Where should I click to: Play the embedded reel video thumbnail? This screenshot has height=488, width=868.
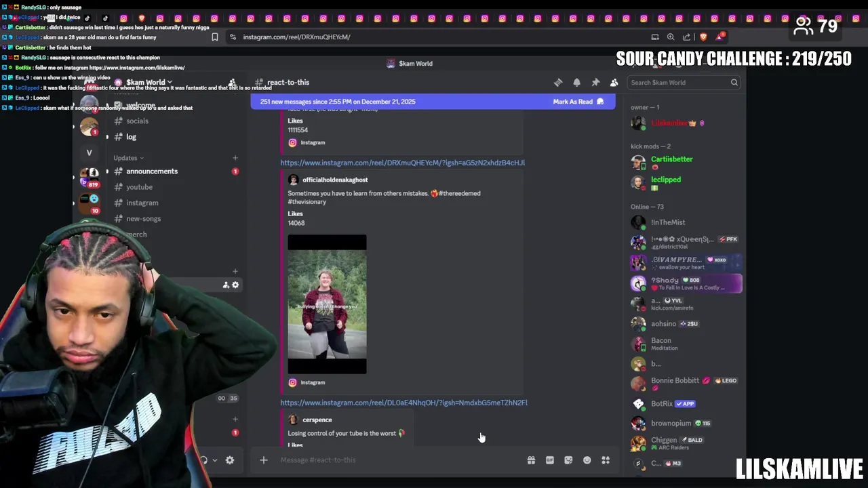327,304
